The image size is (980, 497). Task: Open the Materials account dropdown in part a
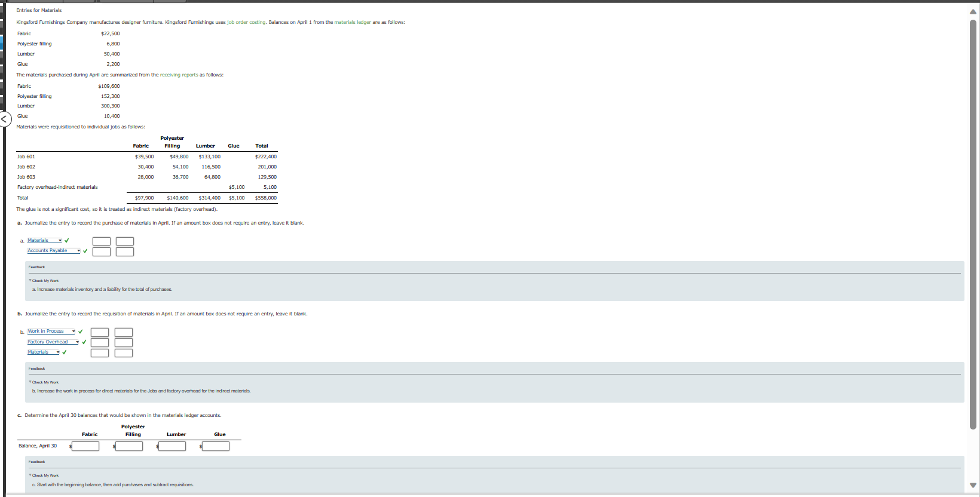(45, 241)
